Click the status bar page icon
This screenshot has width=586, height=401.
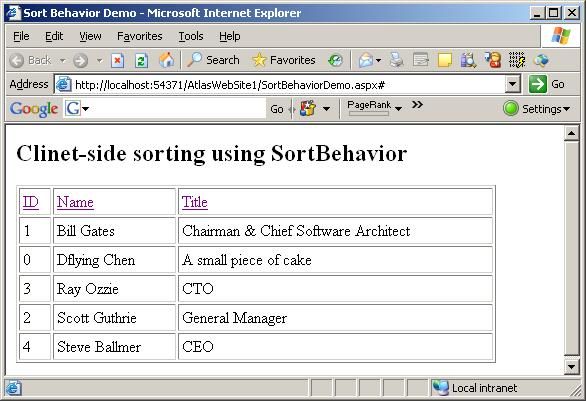13,388
